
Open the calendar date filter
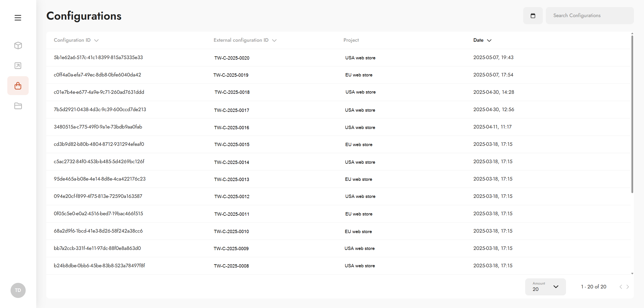click(x=533, y=16)
